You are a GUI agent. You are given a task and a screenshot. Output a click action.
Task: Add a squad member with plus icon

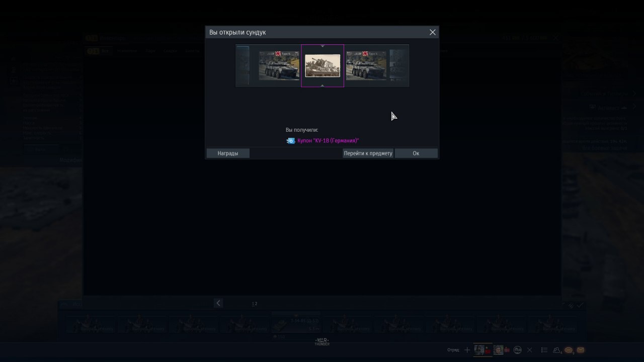[467, 350]
